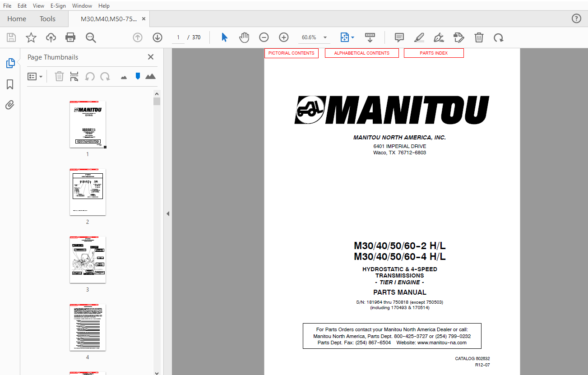
Task: Rotate page clockwise in main toolbar
Action: coord(499,37)
